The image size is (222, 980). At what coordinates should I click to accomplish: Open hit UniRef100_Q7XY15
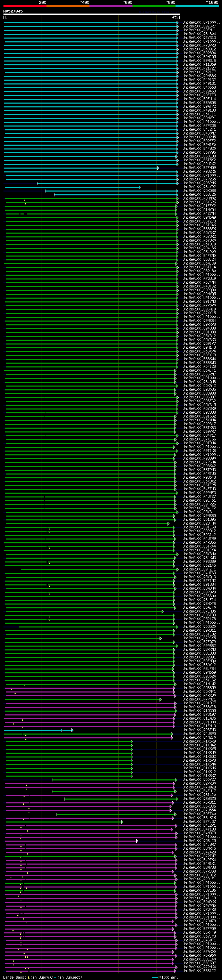[199, 314]
